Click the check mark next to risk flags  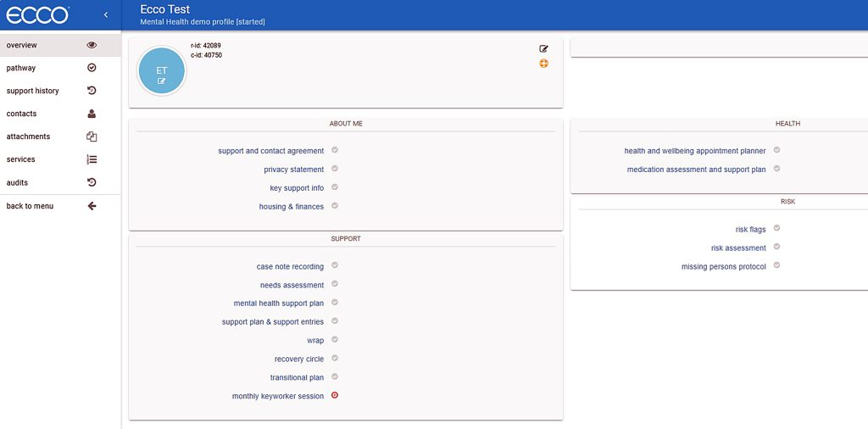click(776, 228)
